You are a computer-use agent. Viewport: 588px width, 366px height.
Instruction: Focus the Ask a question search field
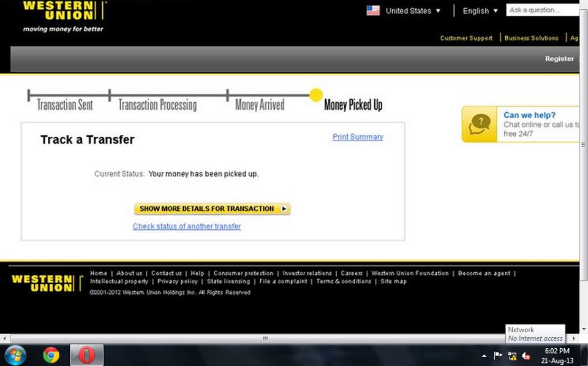[x=543, y=10]
